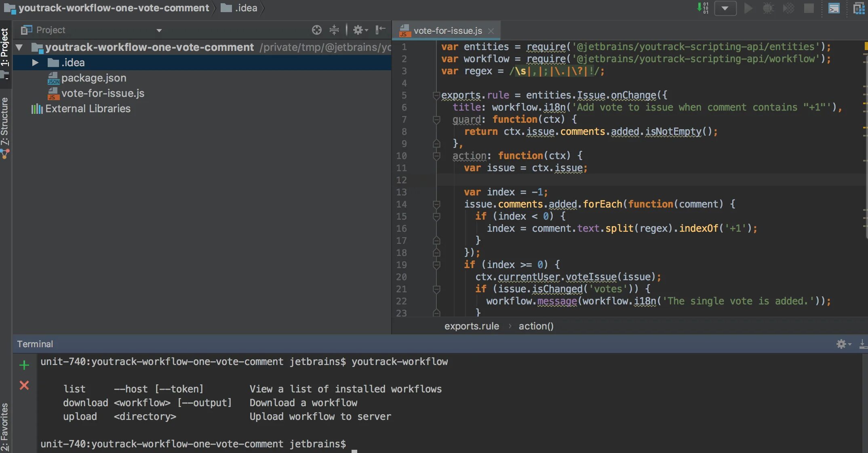Toggle the Structure side tool window
The height and width of the screenshot is (453, 868).
click(5, 121)
